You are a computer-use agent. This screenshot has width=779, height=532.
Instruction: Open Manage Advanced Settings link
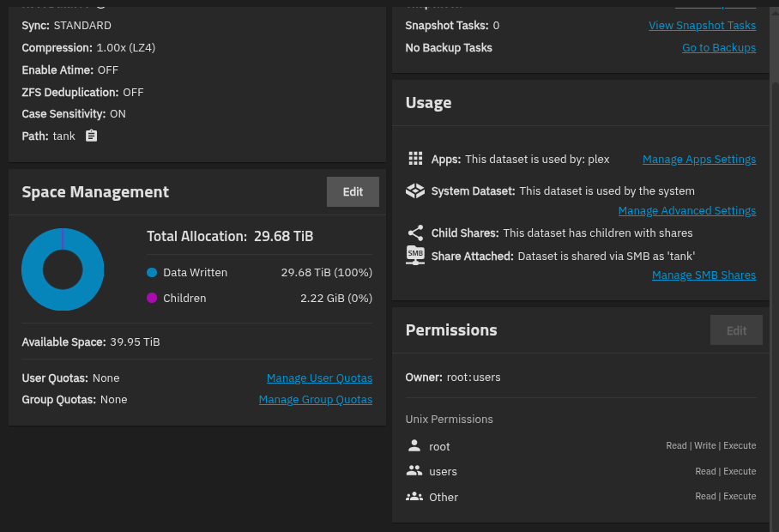[686, 211]
